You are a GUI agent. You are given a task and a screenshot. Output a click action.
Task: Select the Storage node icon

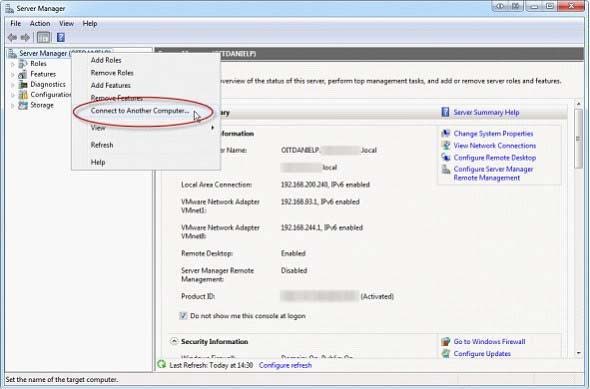pyautogui.click(x=23, y=105)
